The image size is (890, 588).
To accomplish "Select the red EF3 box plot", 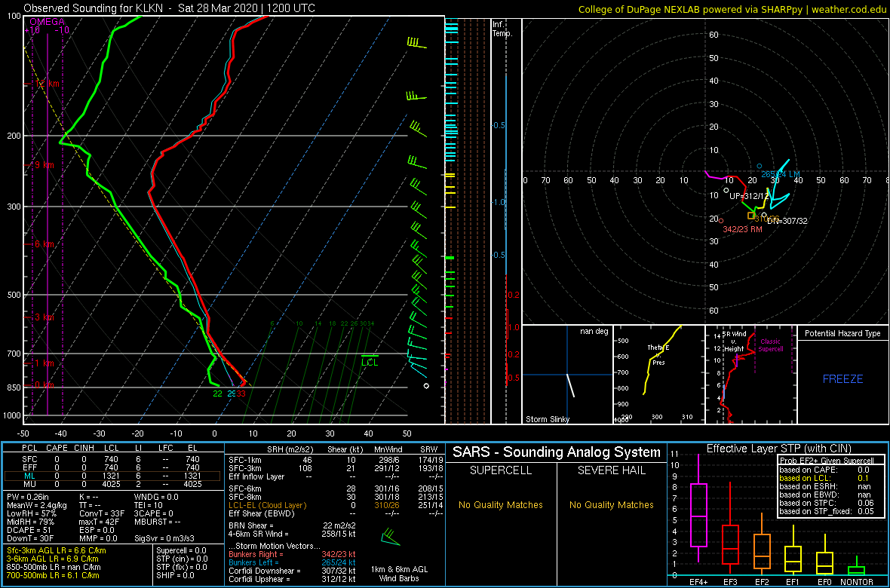I will (731, 527).
